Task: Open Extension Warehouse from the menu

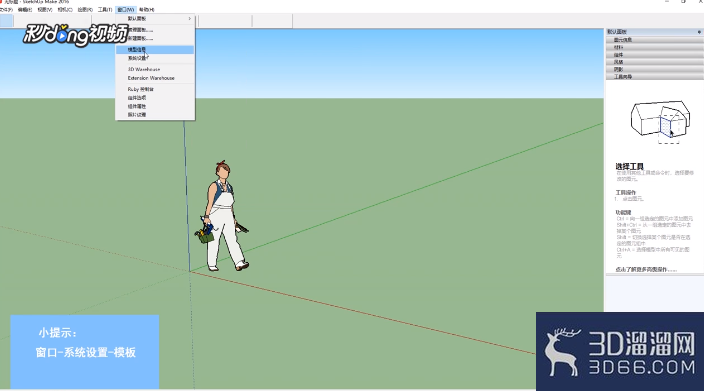Action: coord(155,78)
